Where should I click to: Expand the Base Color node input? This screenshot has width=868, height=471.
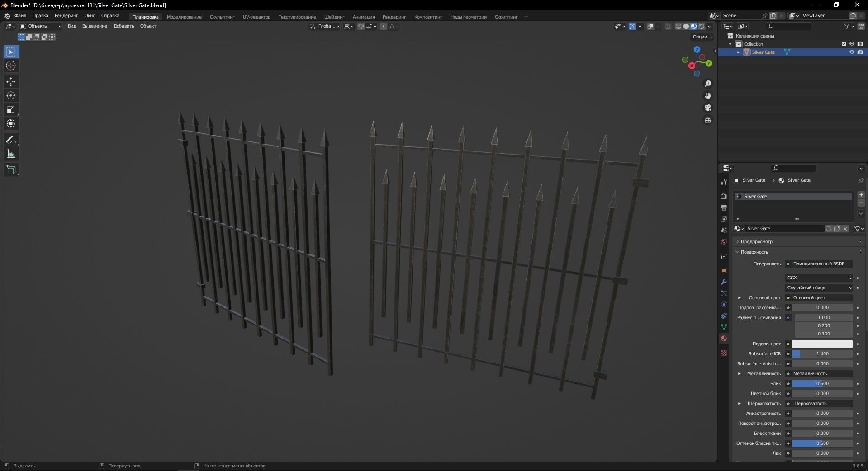click(740, 298)
